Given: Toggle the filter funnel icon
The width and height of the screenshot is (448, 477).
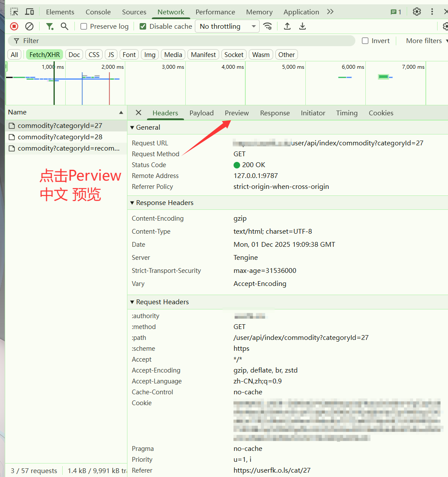Looking at the screenshot, I should click(x=50, y=27).
